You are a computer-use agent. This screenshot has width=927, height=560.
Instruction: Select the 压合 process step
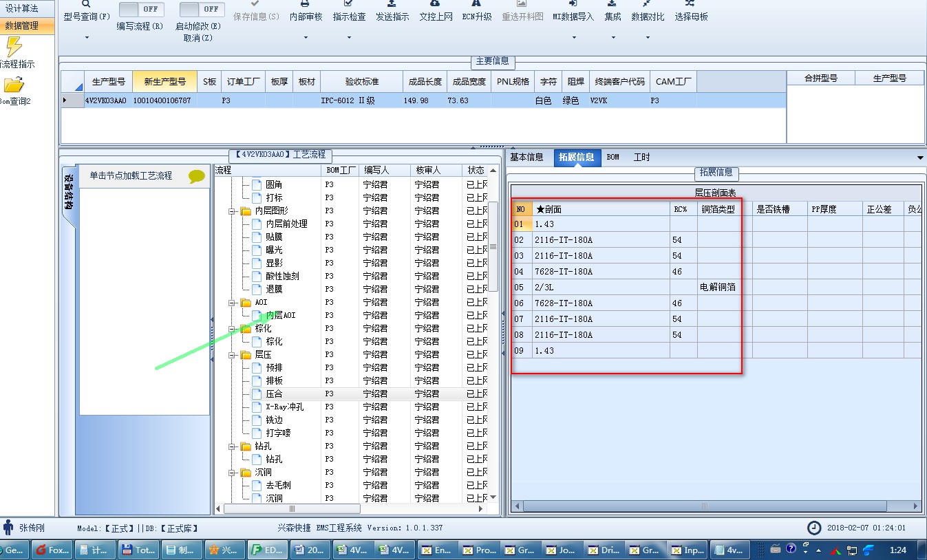click(274, 394)
